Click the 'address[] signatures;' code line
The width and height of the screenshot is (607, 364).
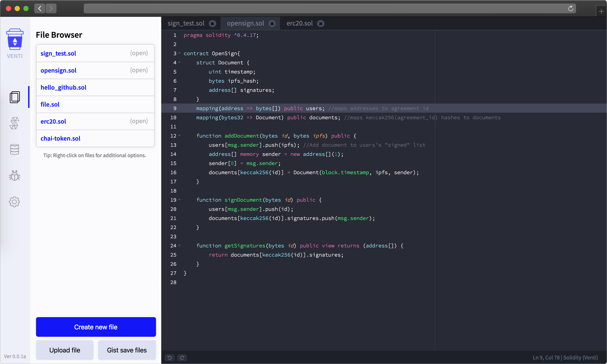point(241,90)
